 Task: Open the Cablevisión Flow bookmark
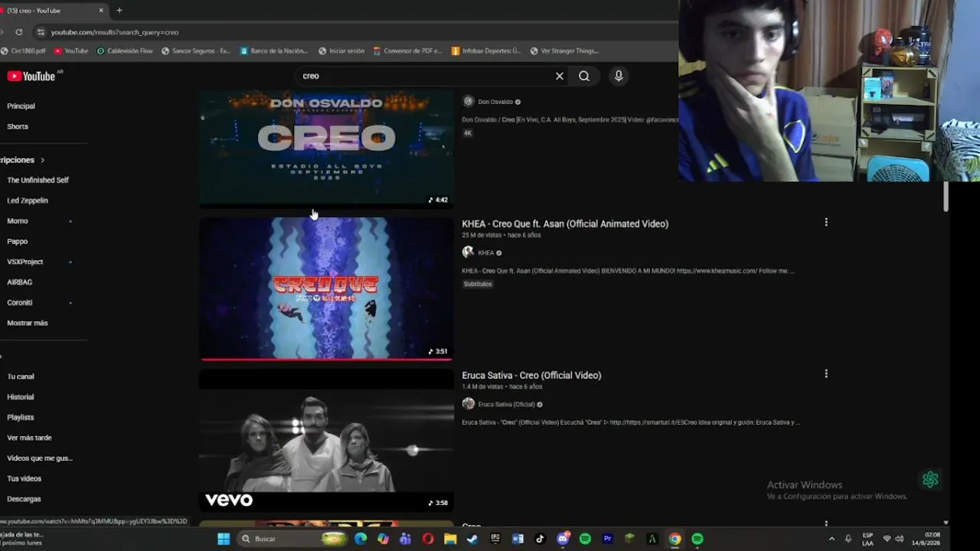tap(125, 51)
